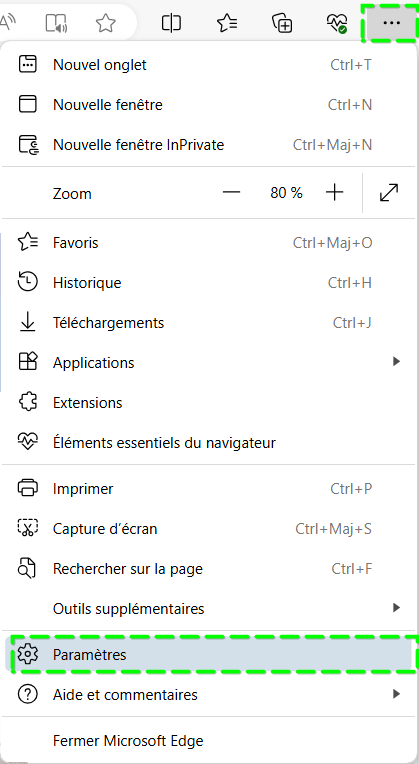
Task: Choose Téléchargements in the menu
Action: [x=210, y=323]
